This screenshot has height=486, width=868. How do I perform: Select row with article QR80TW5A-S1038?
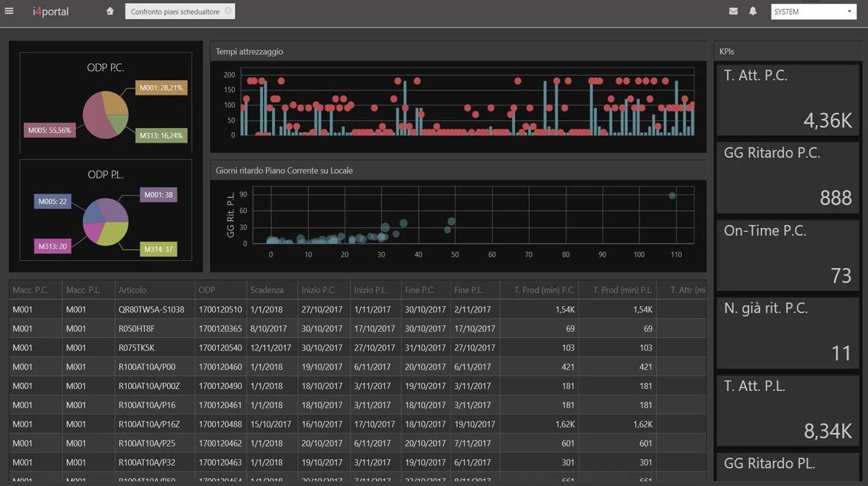[x=357, y=309]
